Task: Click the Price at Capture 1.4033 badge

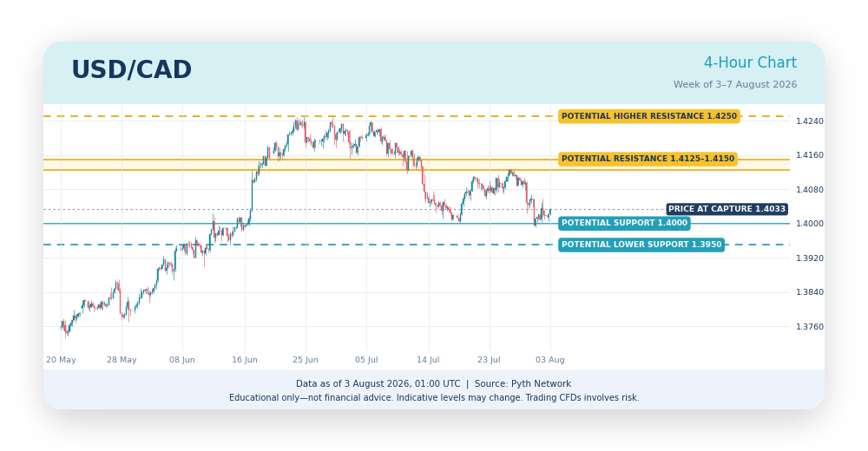Action: click(x=727, y=209)
